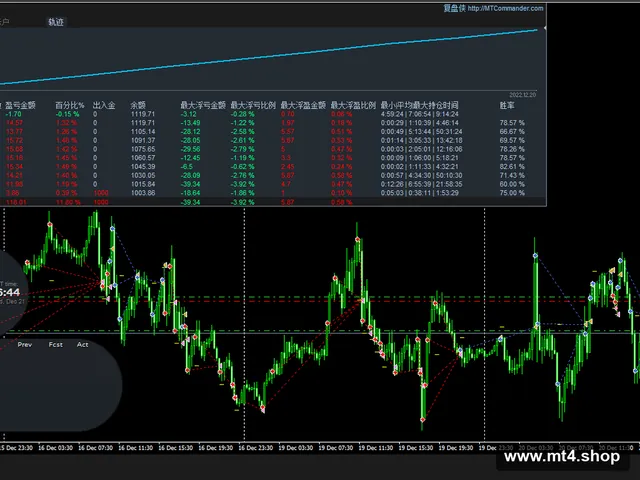The height and width of the screenshot is (480, 640).
Task: Click the -1.22 % loss ratio cell
Action: (x=242, y=123)
